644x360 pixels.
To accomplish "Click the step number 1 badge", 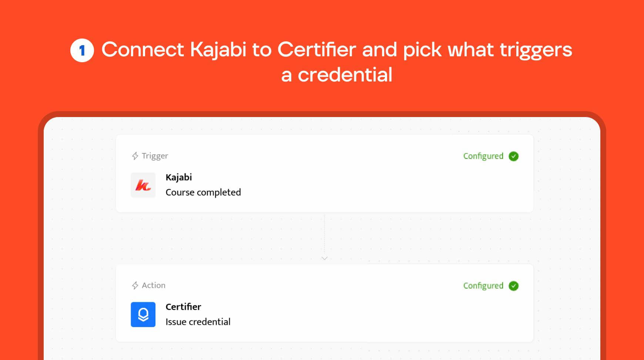I will pos(82,50).
